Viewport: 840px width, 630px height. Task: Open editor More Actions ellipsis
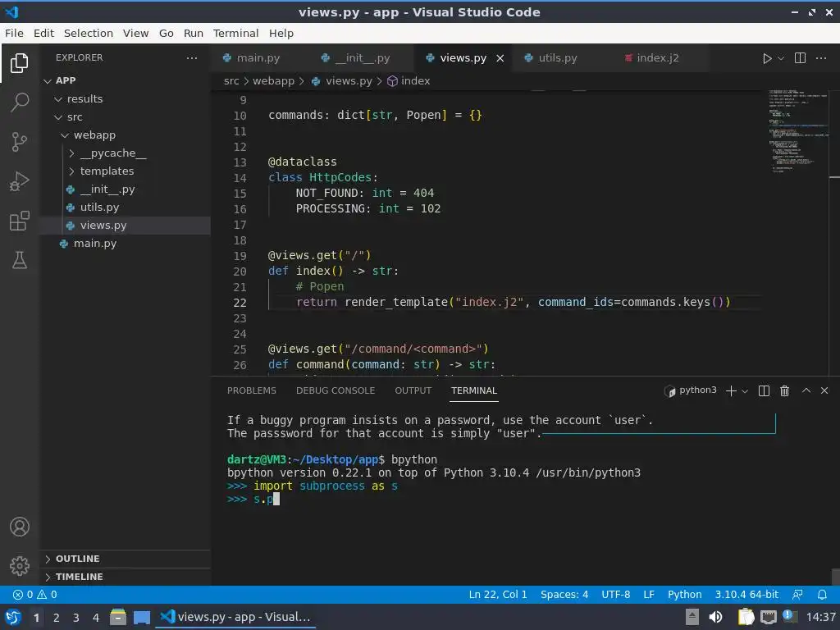[820, 58]
